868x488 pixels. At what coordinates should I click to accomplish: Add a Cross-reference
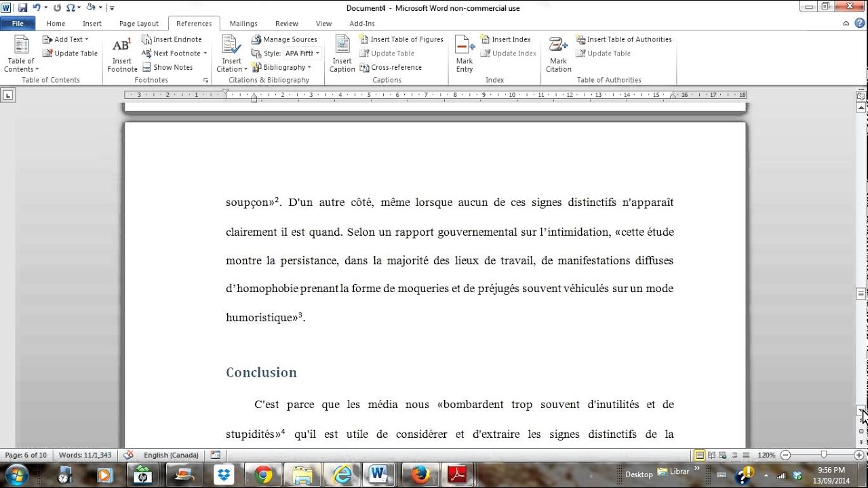pyautogui.click(x=391, y=67)
